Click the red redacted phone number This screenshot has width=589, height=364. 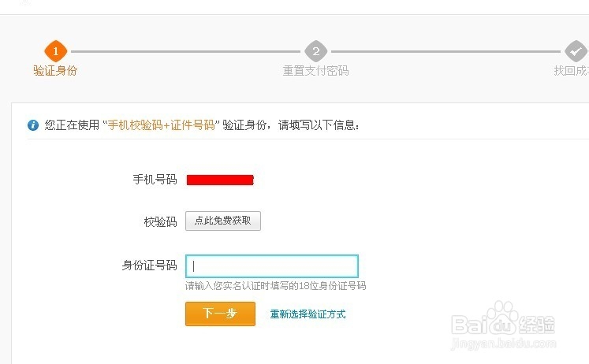pyautogui.click(x=220, y=180)
